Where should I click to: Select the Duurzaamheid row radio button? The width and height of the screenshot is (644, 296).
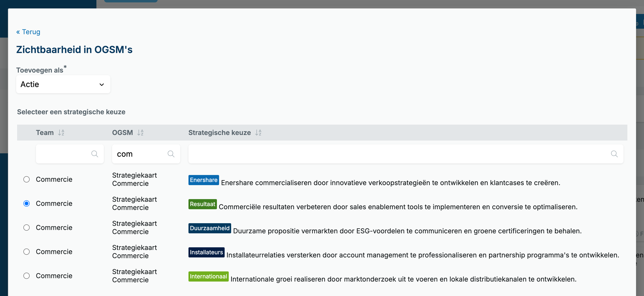coord(27,228)
